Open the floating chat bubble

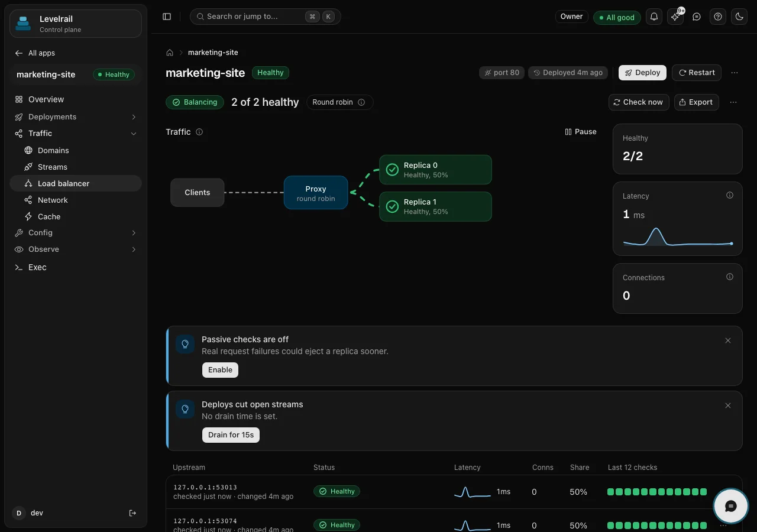pyautogui.click(x=731, y=507)
